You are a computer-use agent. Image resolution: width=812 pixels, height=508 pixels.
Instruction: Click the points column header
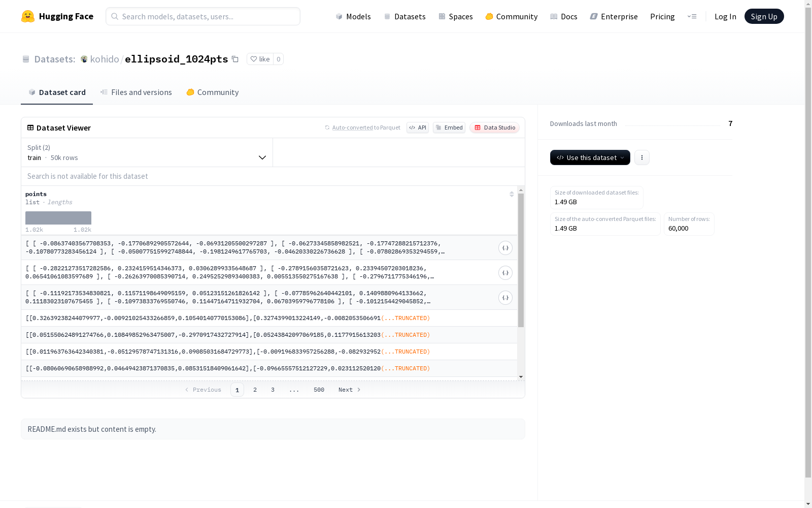tap(36, 194)
